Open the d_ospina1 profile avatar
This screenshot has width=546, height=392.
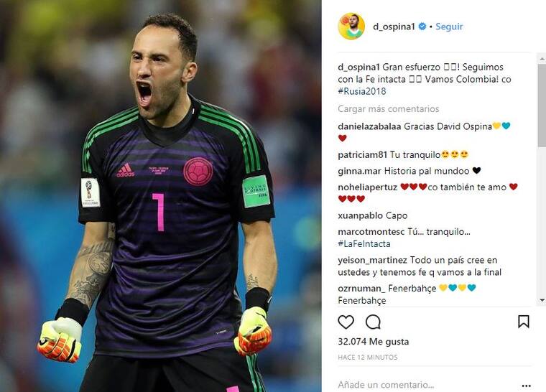coord(351,27)
